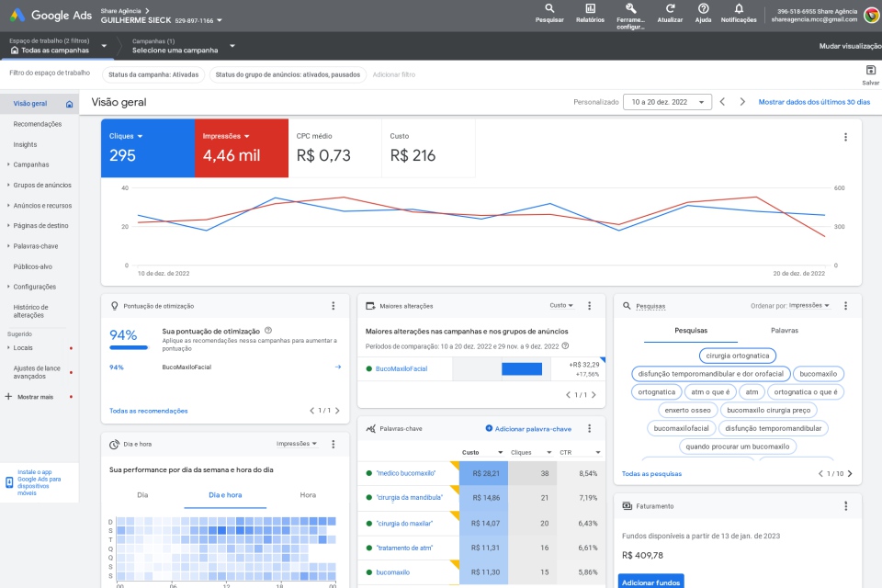Screen dimensions: 882x588
Task: Switch to the Hora tab
Action: click(x=308, y=495)
